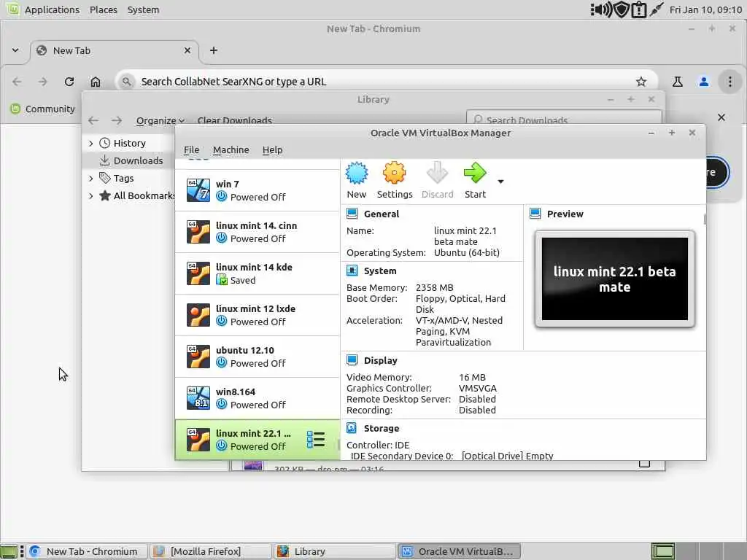Click Graphics Controller value VMSVGA
This screenshot has width=747, height=560.
click(x=477, y=388)
